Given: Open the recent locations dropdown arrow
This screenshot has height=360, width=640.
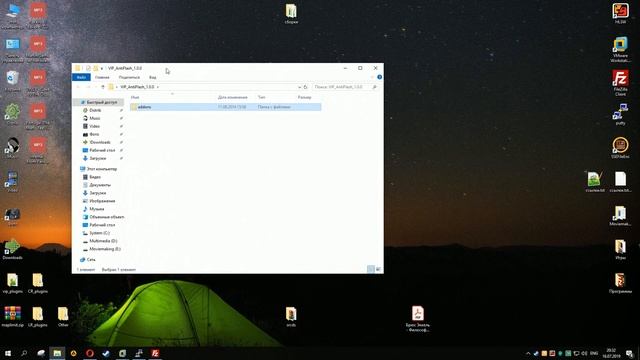Looking at the screenshot, I should tap(96, 87).
